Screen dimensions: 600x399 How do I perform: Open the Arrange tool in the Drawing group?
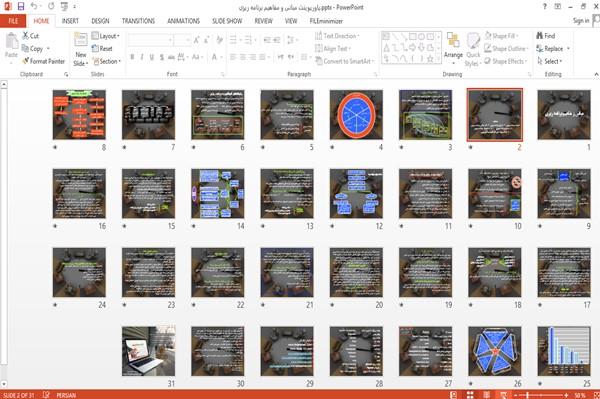coord(453,46)
